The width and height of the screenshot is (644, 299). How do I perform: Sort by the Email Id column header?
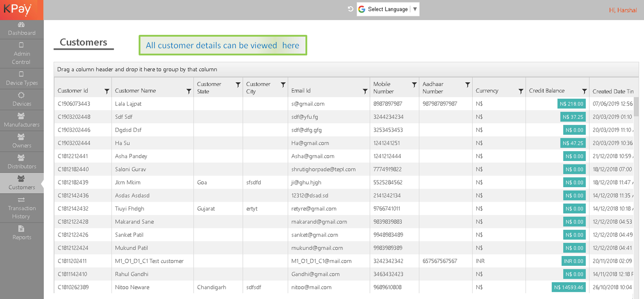click(x=301, y=91)
